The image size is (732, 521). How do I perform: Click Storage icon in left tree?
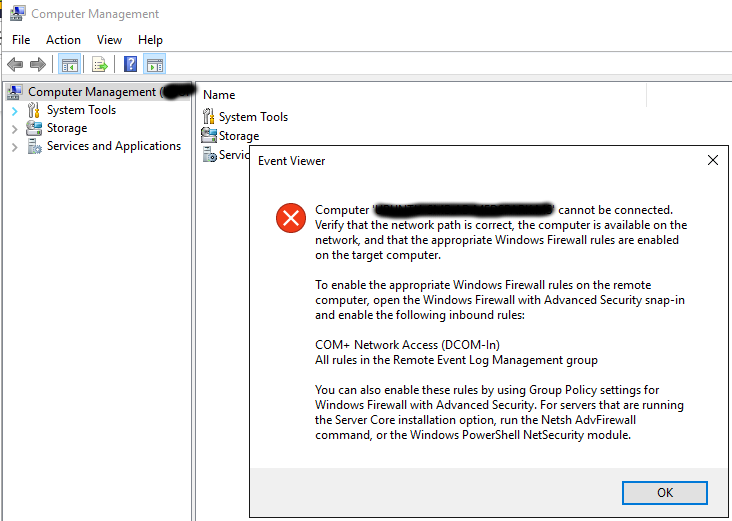[34, 128]
